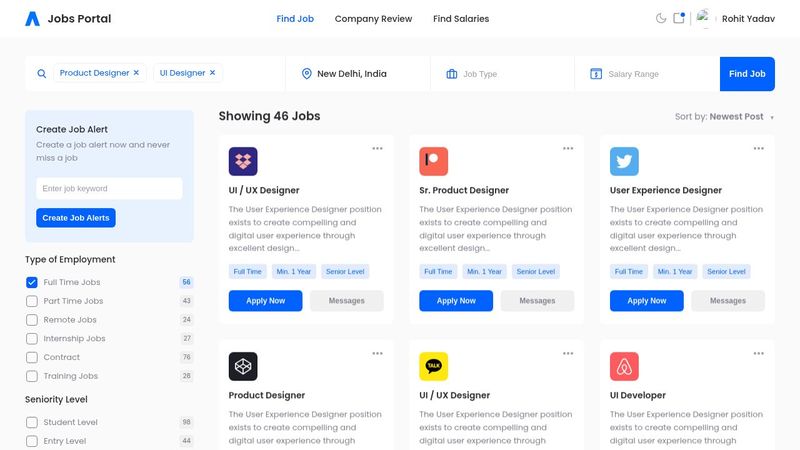Go to Find Job tab
The image size is (800, 450).
click(x=295, y=19)
